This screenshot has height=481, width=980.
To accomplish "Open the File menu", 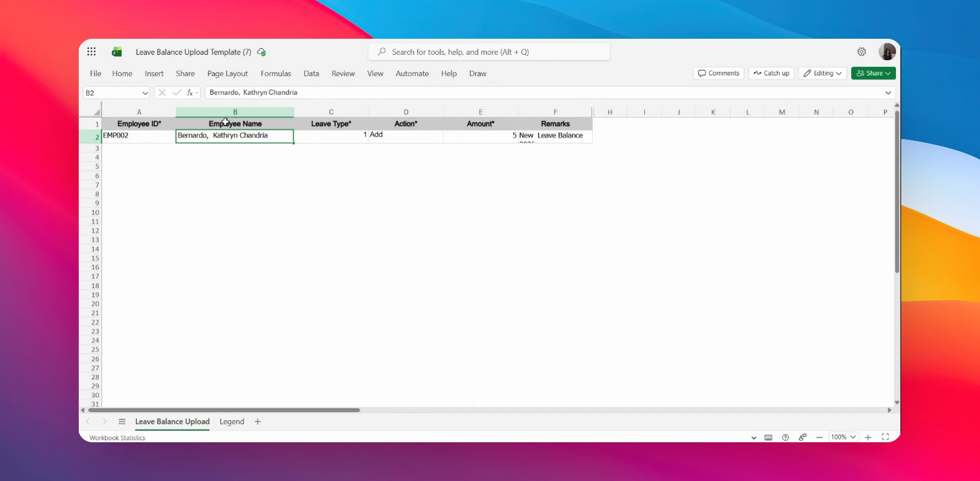I will tap(95, 73).
